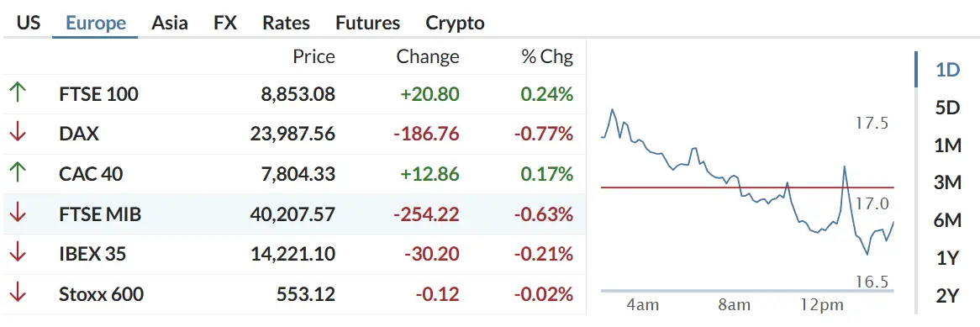The width and height of the screenshot is (980, 327).
Task: Click the green up arrow beside CAC 40
Action: [18, 174]
